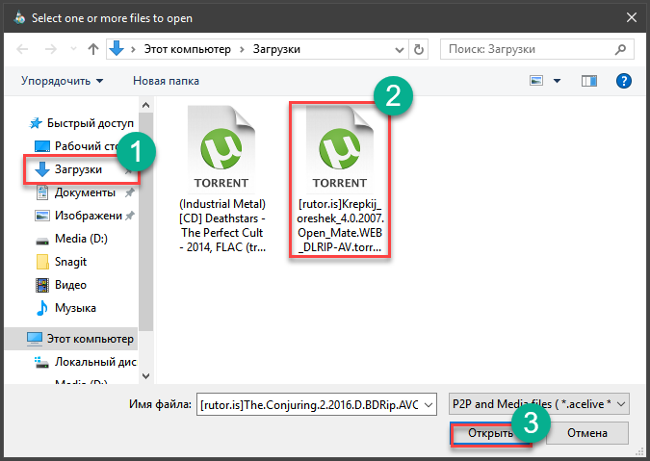Viewport: 650px width, 461px height.
Task: Expand the view options dropdown arrow
Action: 556,80
